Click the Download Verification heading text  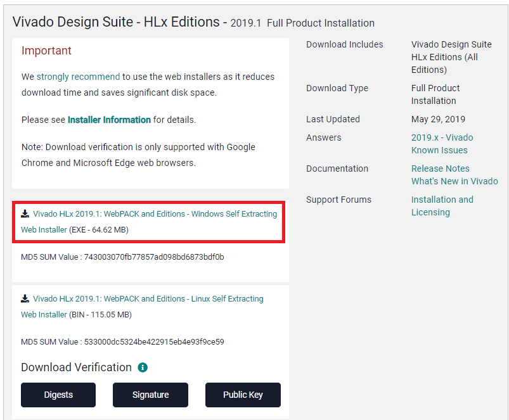click(76, 367)
